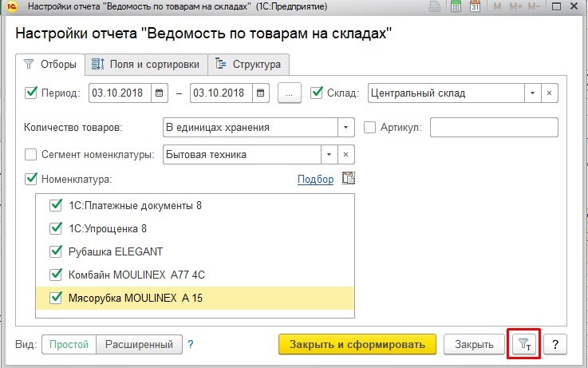This screenshot has height=368, width=588.
Task: Click the paste-list icon next to Подбор
Action: (x=347, y=179)
